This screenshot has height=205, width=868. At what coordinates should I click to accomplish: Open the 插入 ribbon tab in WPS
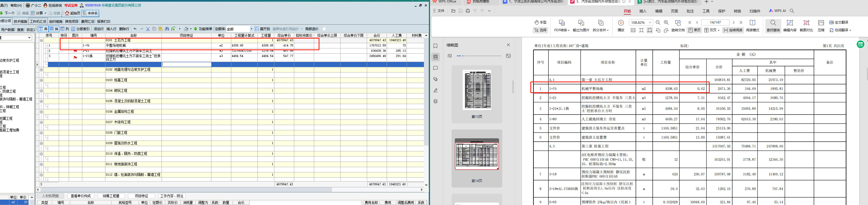coord(643,11)
